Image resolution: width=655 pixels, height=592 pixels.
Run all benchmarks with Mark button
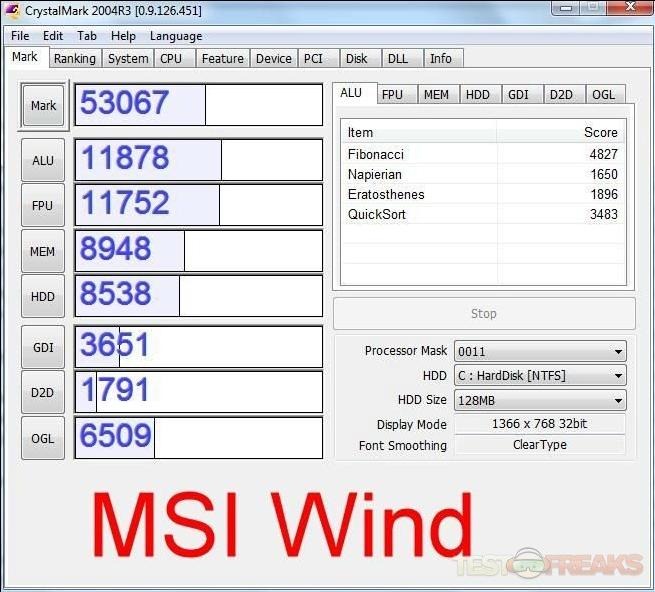click(x=43, y=105)
